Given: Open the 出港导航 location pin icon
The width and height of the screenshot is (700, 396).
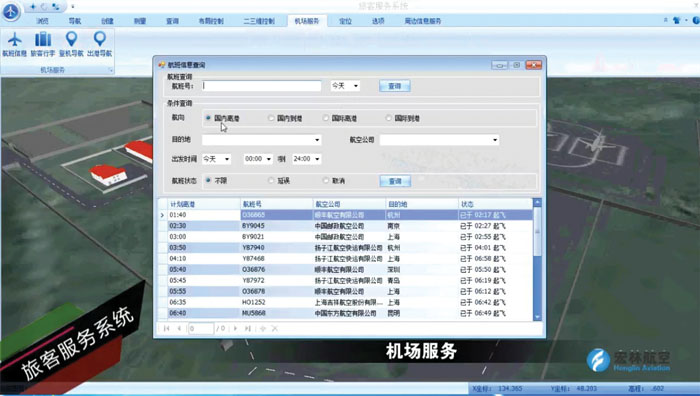Looking at the screenshot, I should coord(100,44).
